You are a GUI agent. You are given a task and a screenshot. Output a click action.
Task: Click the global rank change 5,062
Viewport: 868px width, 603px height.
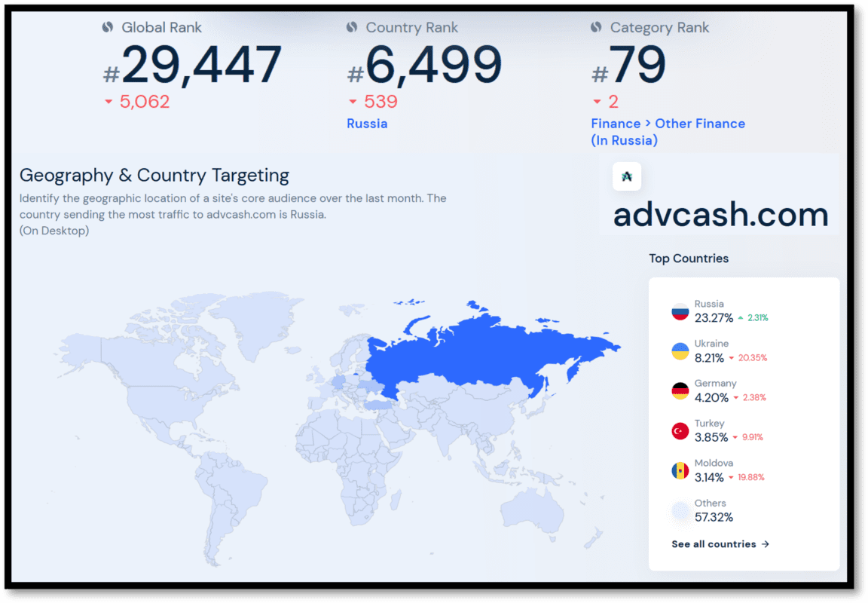(145, 102)
